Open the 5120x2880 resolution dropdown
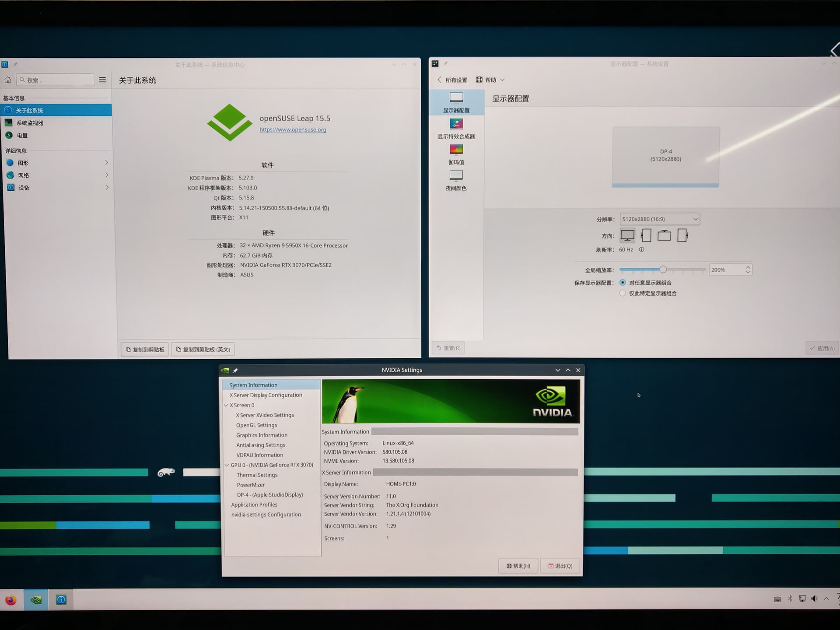This screenshot has width=840, height=630. coord(659,219)
